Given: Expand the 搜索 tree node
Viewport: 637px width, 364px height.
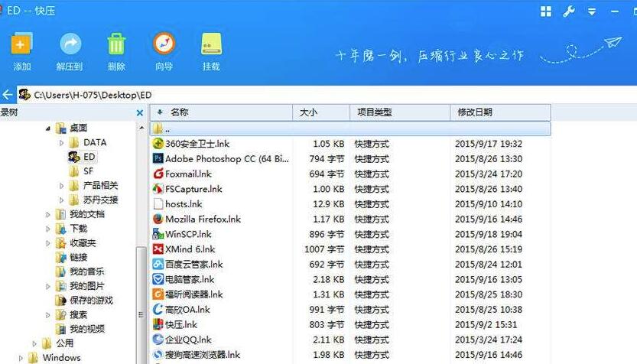Looking at the screenshot, I should [48, 315].
